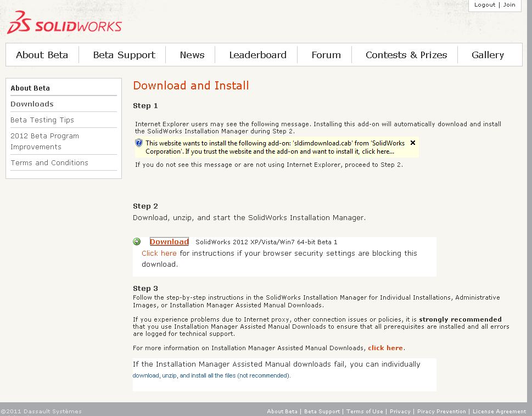This screenshot has height=416, width=532.
Task: Click the 'Step 2' heading
Action: (145, 206)
